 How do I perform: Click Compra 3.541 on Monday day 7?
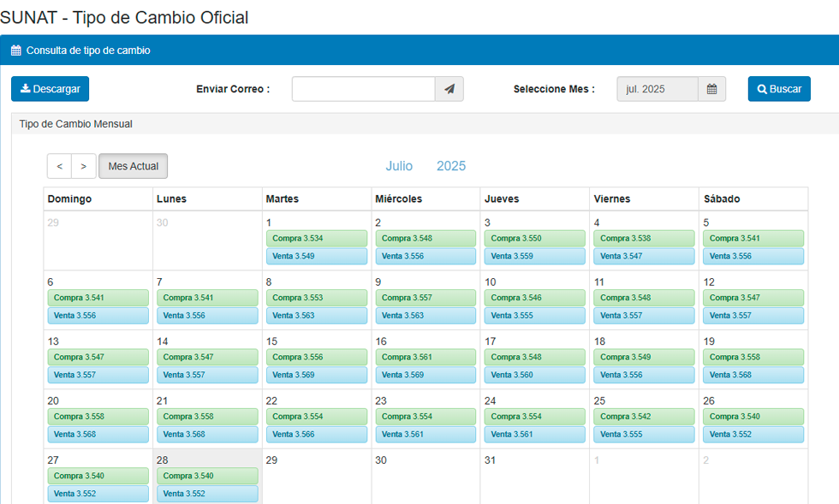pyautogui.click(x=207, y=298)
